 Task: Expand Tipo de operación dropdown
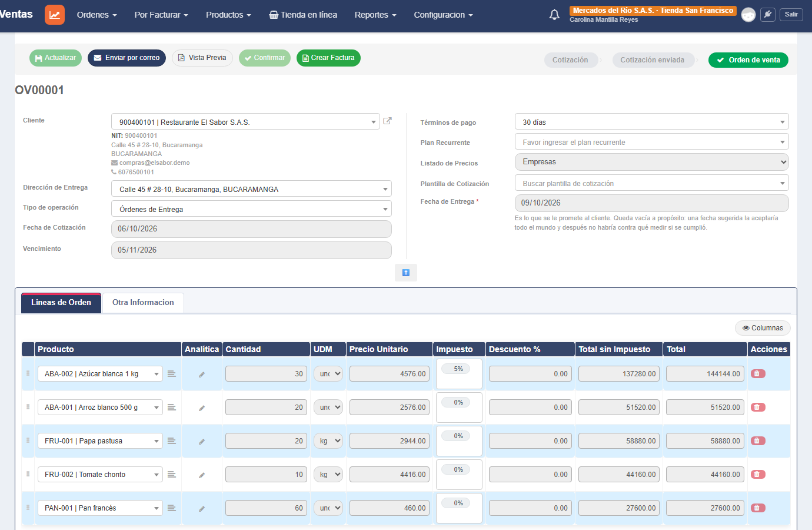[251, 209]
